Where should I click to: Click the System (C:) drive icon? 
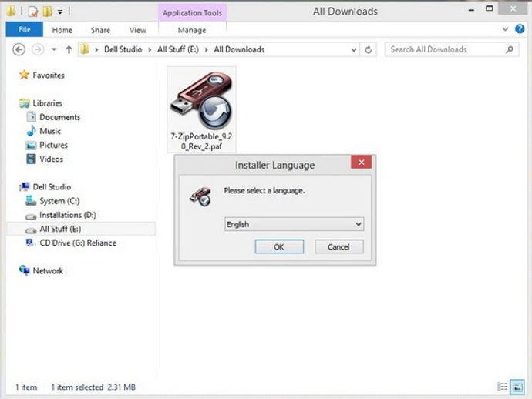31,201
